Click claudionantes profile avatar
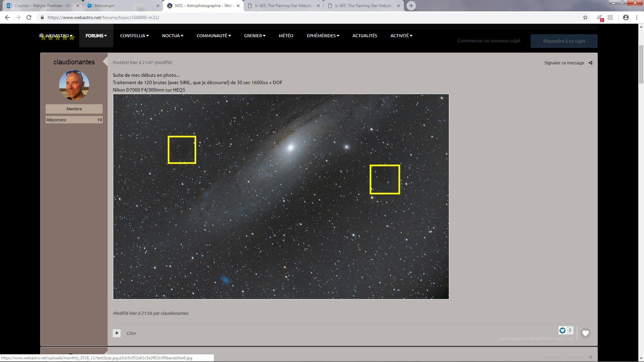Viewport: 644px width, 362px height. click(x=74, y=85)
